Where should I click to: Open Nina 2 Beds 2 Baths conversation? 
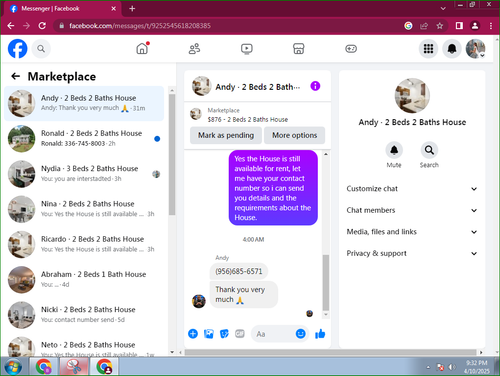tap(84, 209)
